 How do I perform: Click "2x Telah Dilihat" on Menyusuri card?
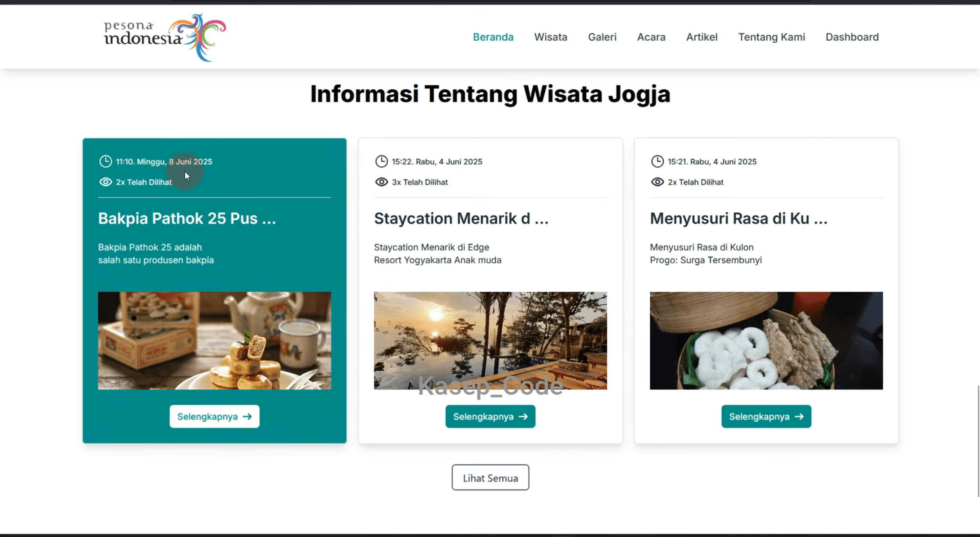point(695,182)
